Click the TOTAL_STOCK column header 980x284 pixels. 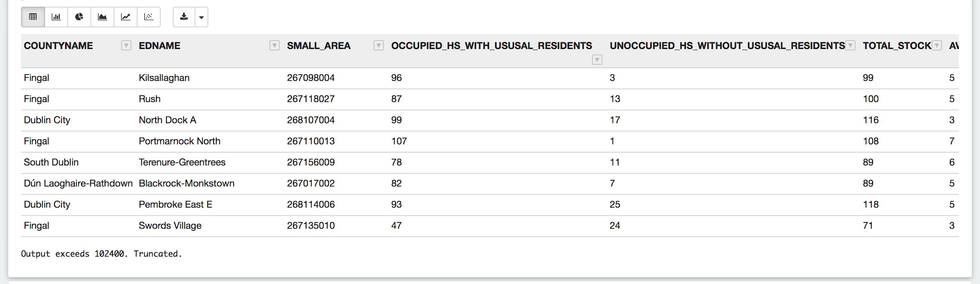pos(897,46)
